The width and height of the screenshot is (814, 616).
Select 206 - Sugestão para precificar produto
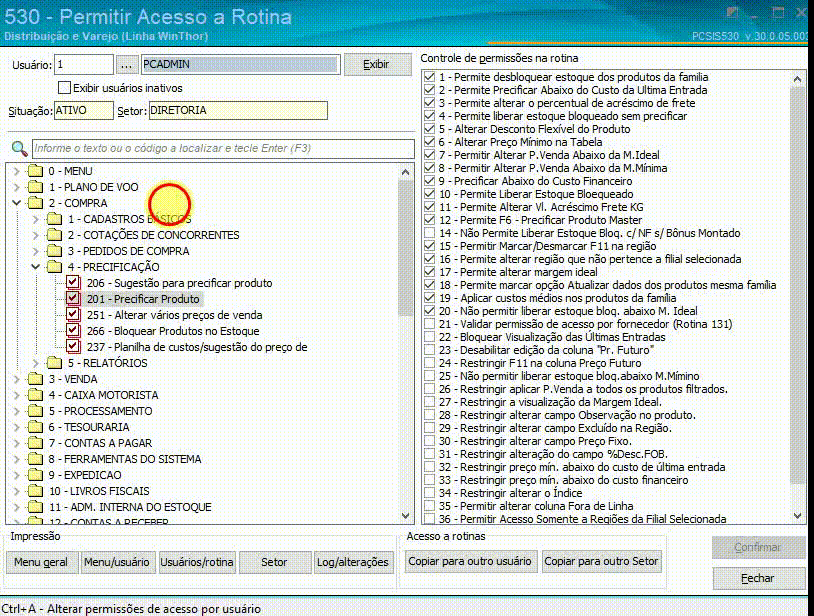(x=180, y=283)
